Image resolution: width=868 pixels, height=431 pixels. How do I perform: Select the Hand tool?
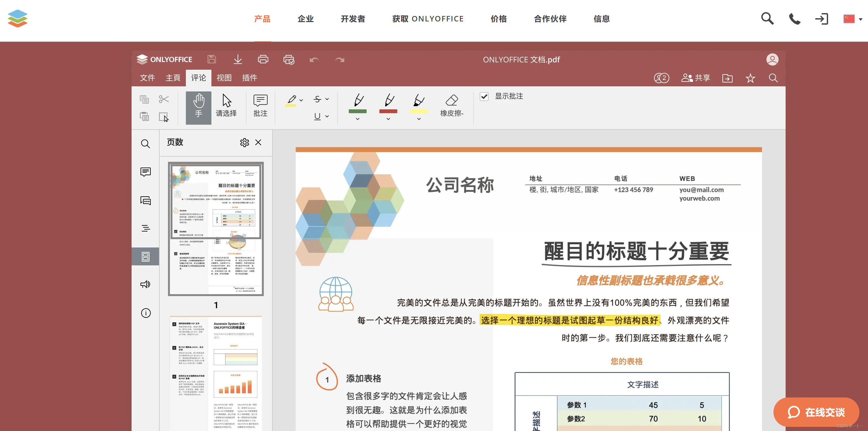point(198,107)
